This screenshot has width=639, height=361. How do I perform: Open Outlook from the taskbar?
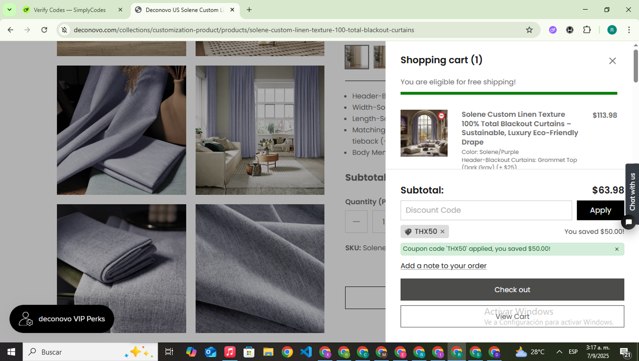[x=210, y=352]
